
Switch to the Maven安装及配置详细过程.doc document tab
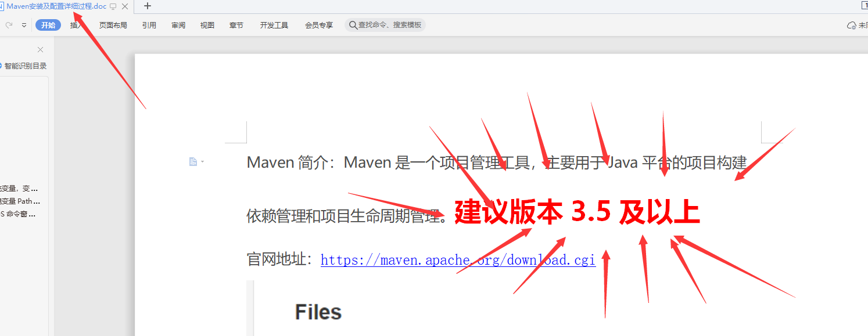[57, 6]
